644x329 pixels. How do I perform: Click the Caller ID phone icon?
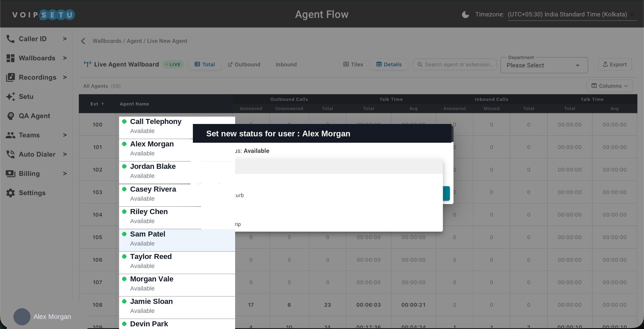pyautogui.click(x=10, y=39)
